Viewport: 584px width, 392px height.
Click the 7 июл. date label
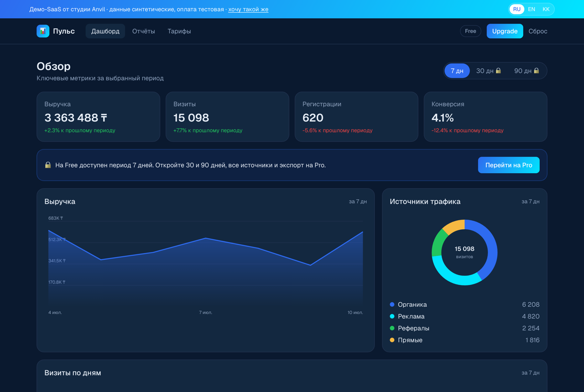tap(205, 313)
